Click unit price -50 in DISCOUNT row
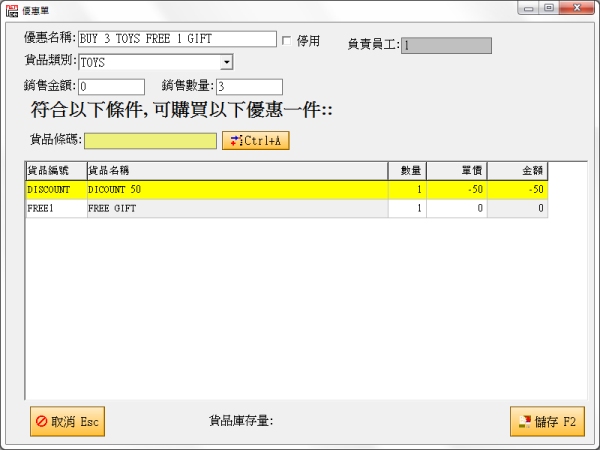This screenshot has height=450, width=600. (x=457, y=189)
